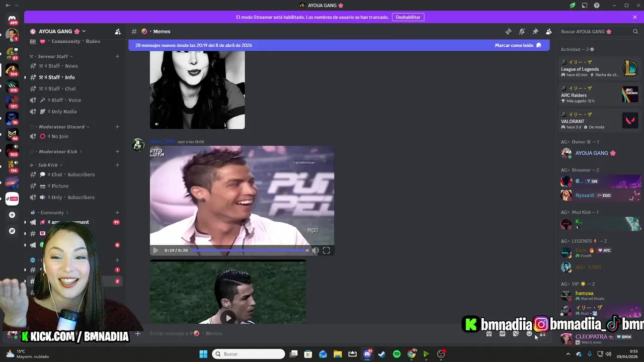Open Actividad settings gear icon
The width and height of the screenshot is (644, 362).
point(592,49)
